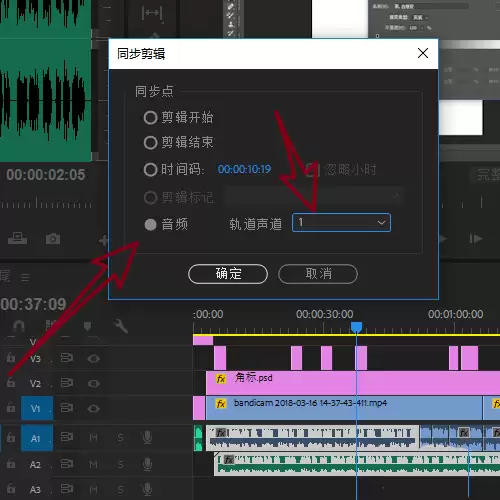Click the Add Marker icon in timeline
Image resolution: width=500 pixels, height=500 pixels.
pyautogui.click(x=87, y=326)
